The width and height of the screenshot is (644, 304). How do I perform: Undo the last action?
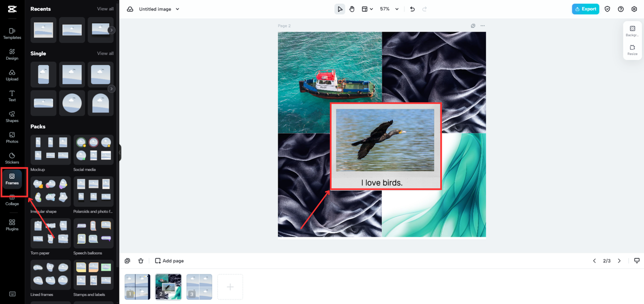(413, 9)
